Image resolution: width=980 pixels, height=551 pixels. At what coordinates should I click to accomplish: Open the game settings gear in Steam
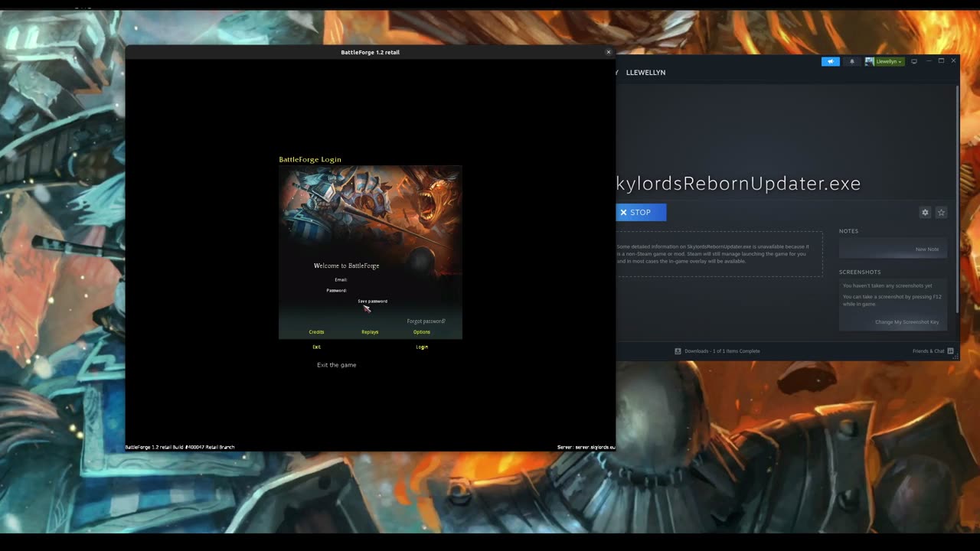click(x=925, y=213)
